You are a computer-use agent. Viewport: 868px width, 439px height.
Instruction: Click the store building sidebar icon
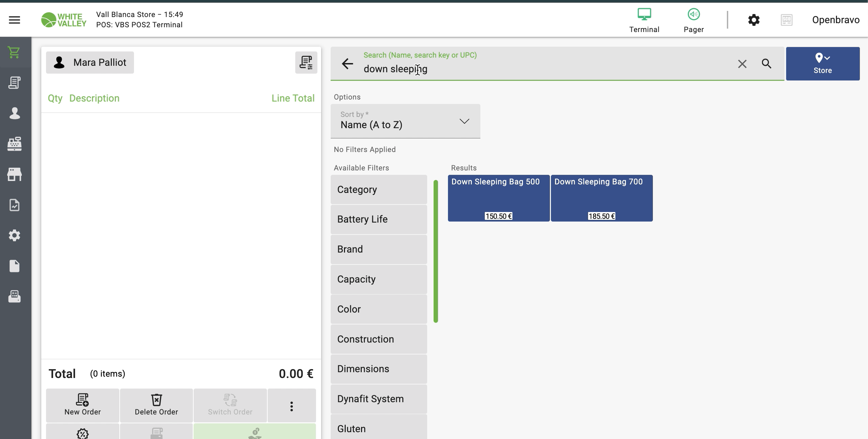tap(14, 174)
